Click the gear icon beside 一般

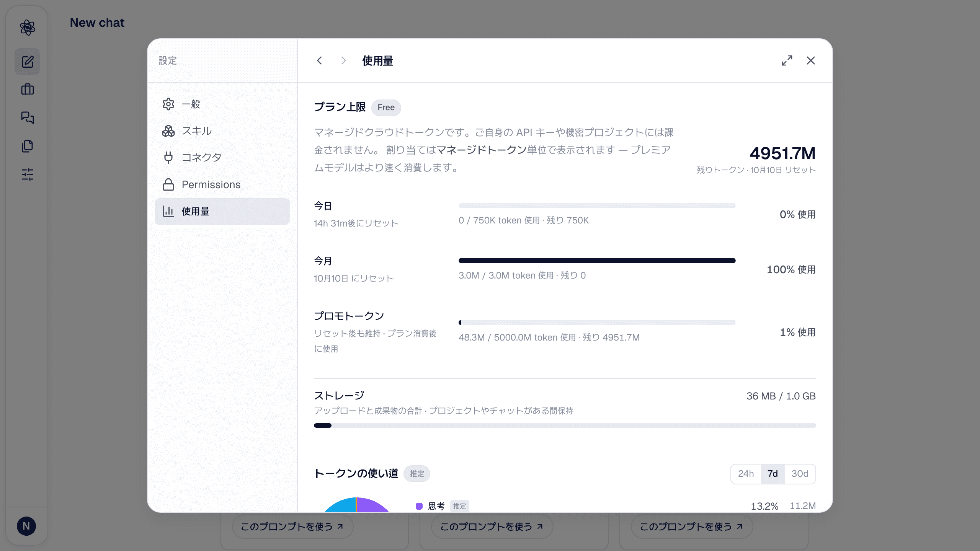(168, 104)
